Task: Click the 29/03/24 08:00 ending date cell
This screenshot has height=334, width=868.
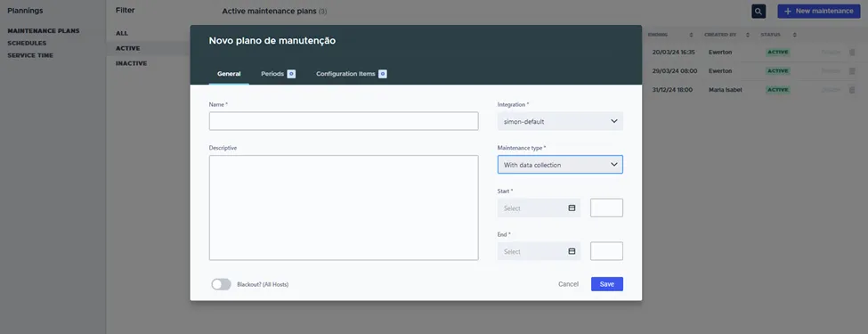Action: point(674,71)
